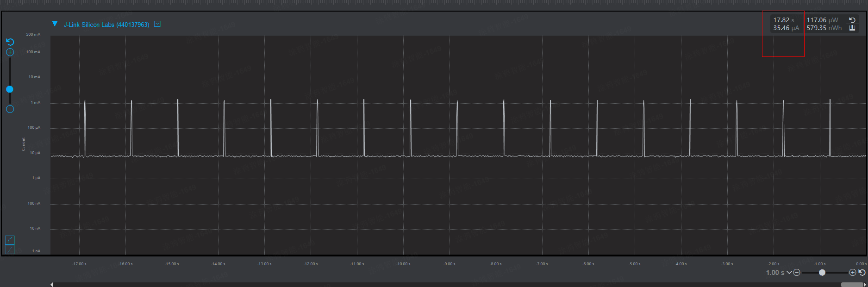Reset the current axis zoom level

click(10, 42)
